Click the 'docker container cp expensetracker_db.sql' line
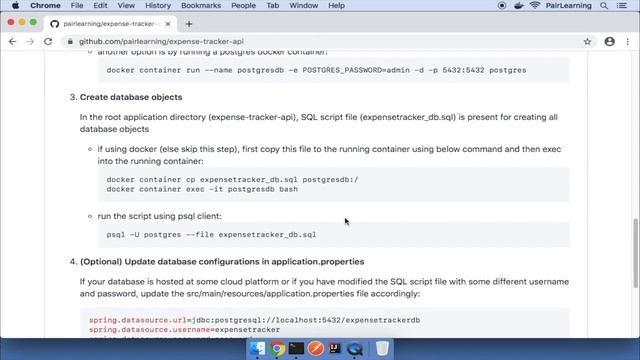Viewport: 640px width, 360px height. [232, 180]
